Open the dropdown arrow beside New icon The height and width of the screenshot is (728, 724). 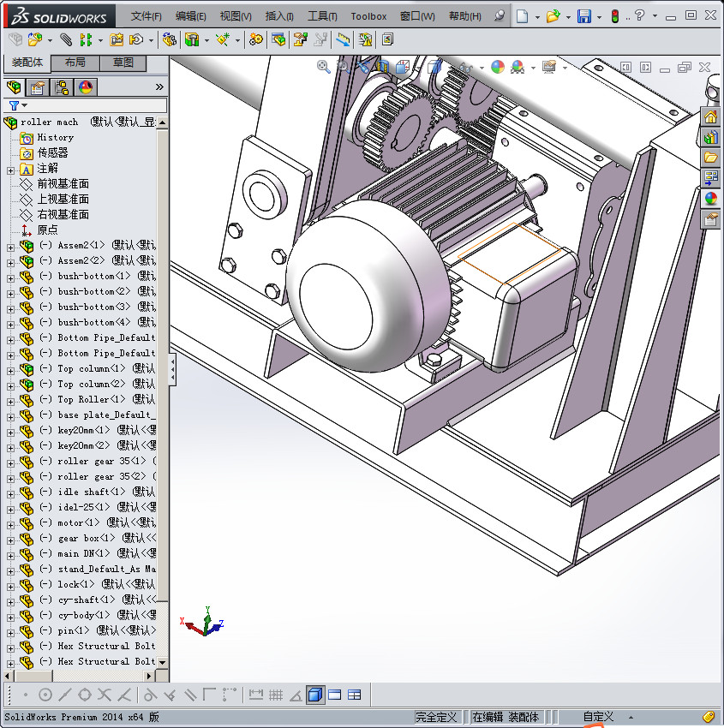coord(537,17)
